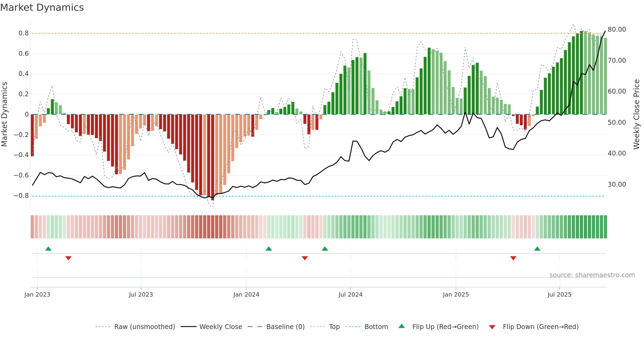Click the 80.00 right axis price label
Screen dimensions: 644x362
(x=617, y=29)
